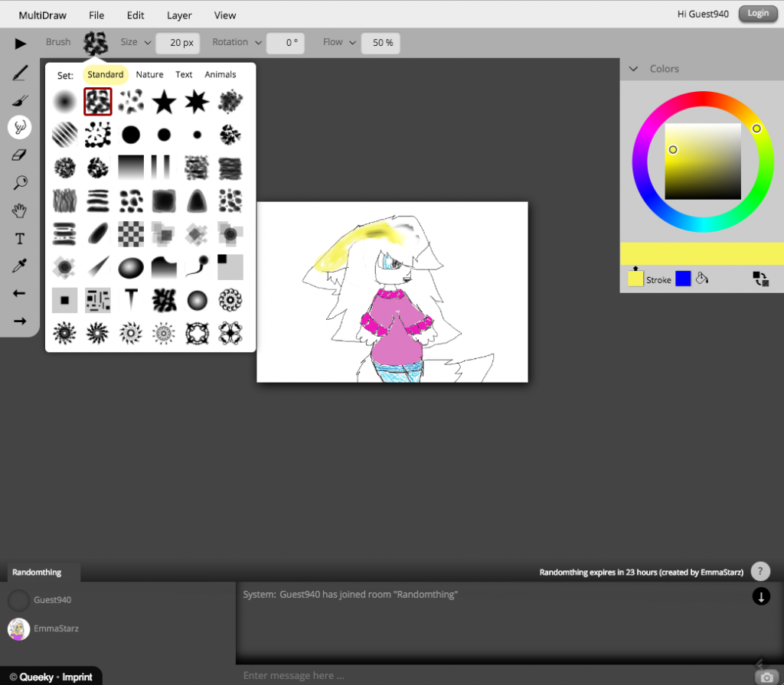Select the Eraser tool

click(20, 155)
